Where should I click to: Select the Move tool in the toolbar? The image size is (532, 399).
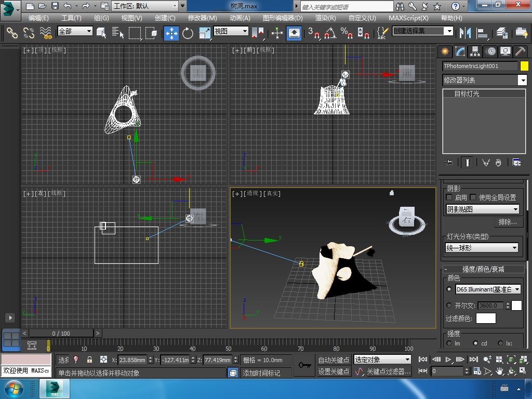(171, 33)
